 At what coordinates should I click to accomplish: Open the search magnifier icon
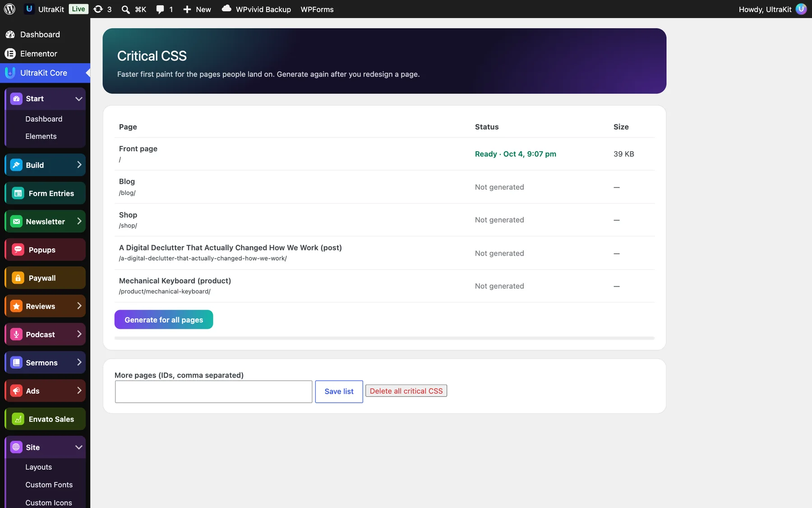(125, 9)
